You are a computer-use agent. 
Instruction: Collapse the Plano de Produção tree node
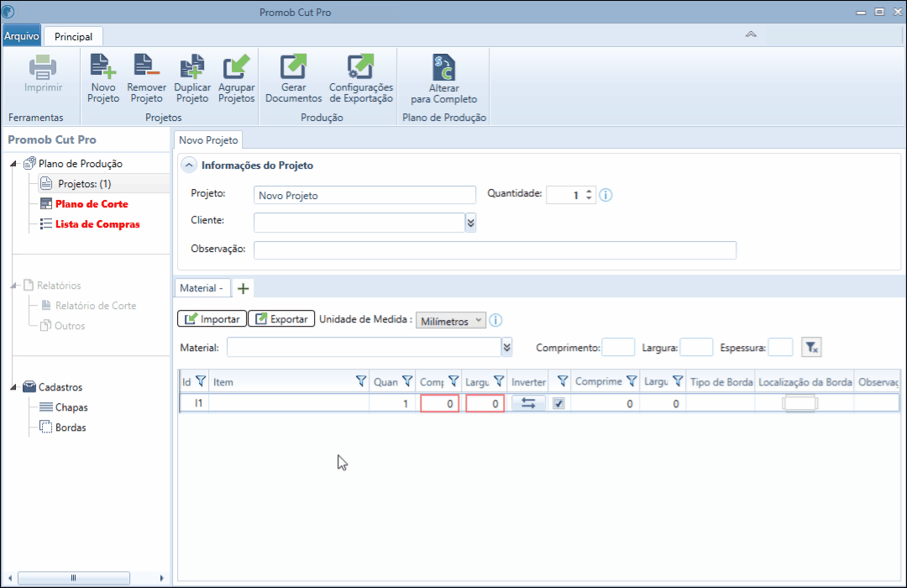[13, 164]
